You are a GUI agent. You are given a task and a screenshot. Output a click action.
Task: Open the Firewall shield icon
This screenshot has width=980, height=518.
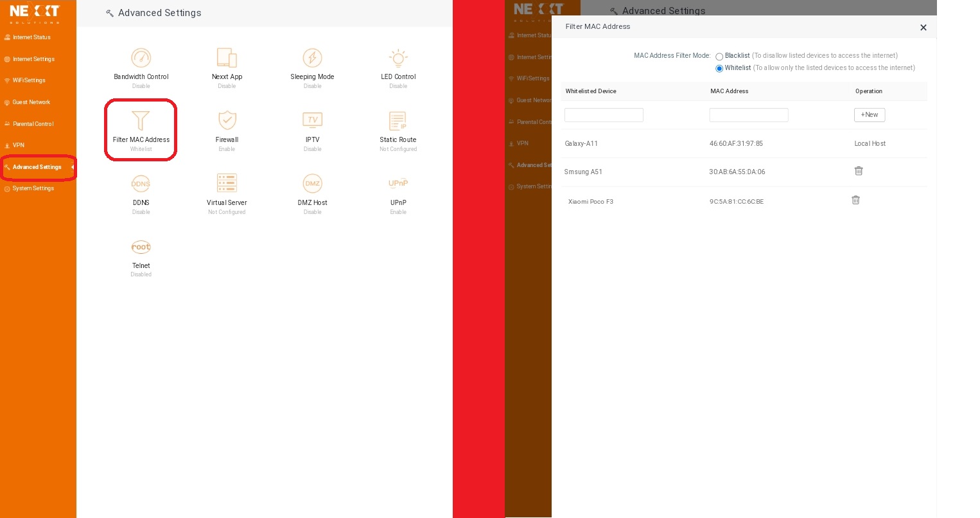[227, 121]
